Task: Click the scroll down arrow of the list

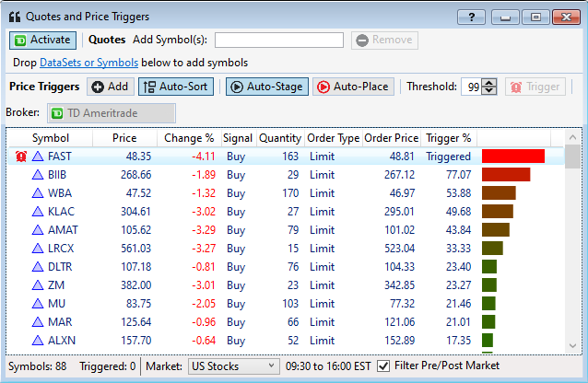Action: tap(572, 345)
